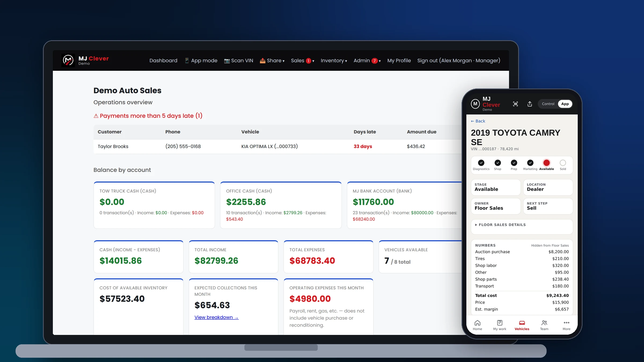Viewport: 644px width, 362px height.
Task: Select the red Available stage dot
Action: (547, 163)
